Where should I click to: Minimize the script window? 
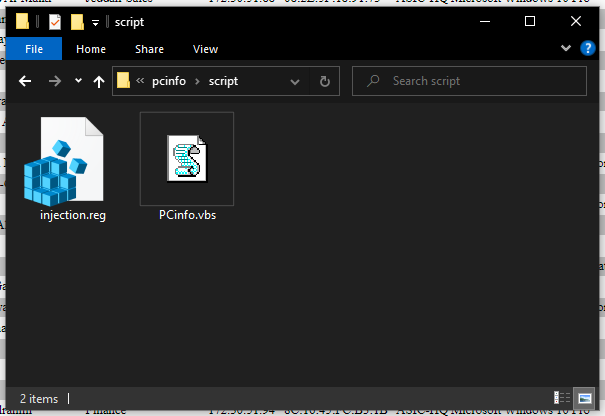[x=485, y=21]
